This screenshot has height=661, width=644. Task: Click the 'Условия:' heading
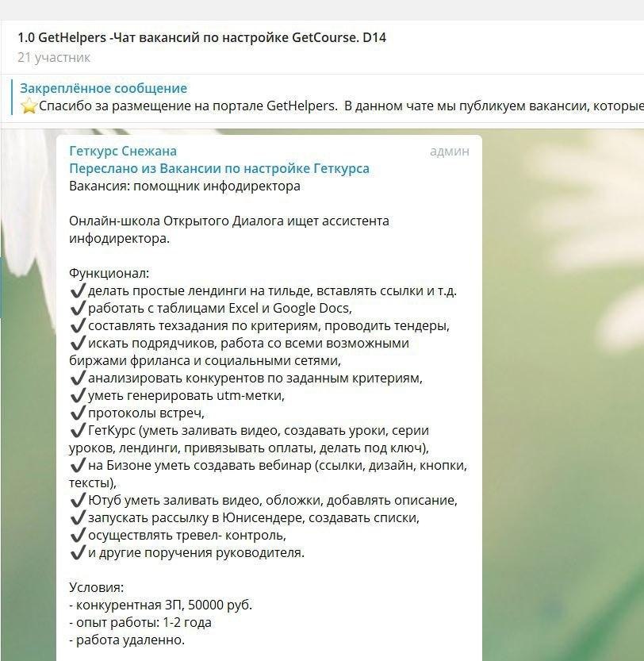point(97,587)
